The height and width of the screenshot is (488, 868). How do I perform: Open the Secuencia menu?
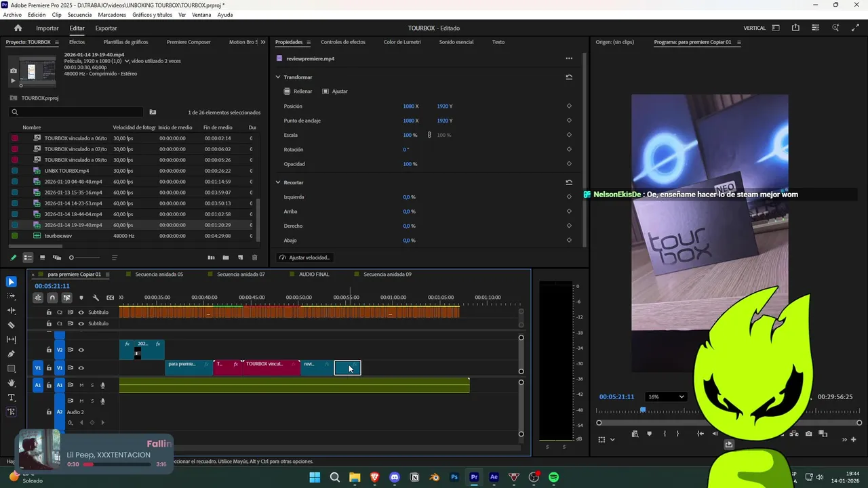coord(79,15)
